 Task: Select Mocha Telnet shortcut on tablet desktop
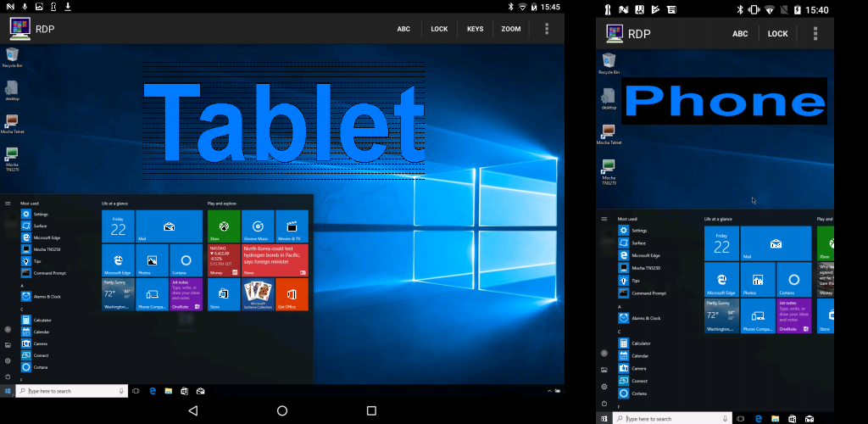tap(12, 124)
